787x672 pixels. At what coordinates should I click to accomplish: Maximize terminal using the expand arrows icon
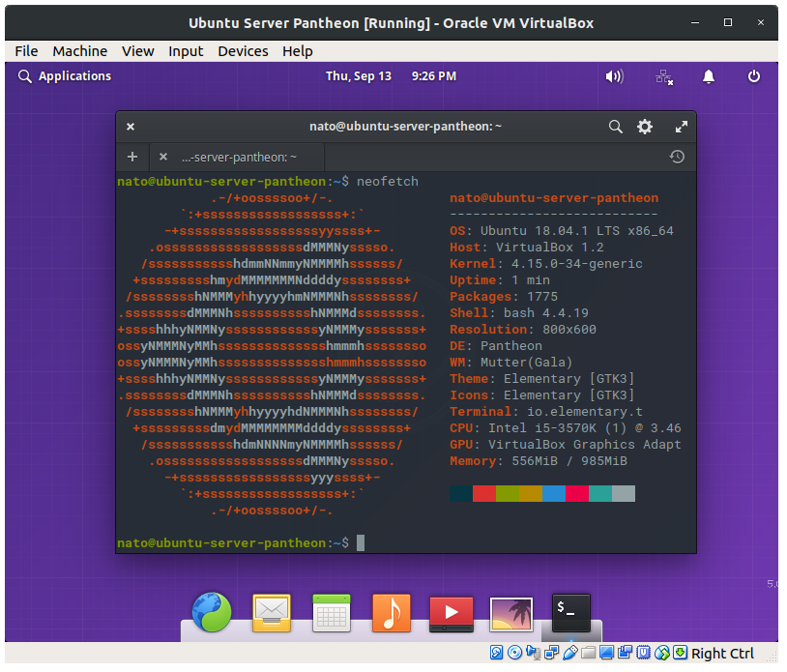pyautogui.click(x=681, y=127)
